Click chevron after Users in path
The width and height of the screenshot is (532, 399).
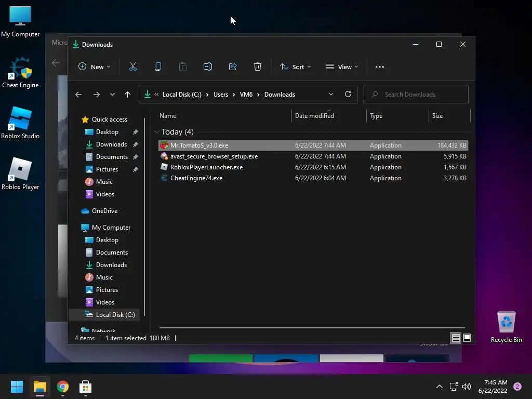(x=234, y=95)
